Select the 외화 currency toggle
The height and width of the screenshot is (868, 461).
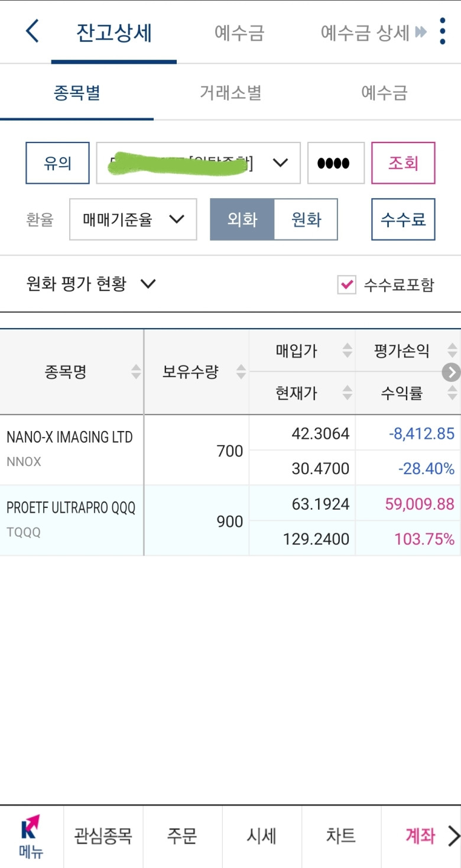coord(242,219)
